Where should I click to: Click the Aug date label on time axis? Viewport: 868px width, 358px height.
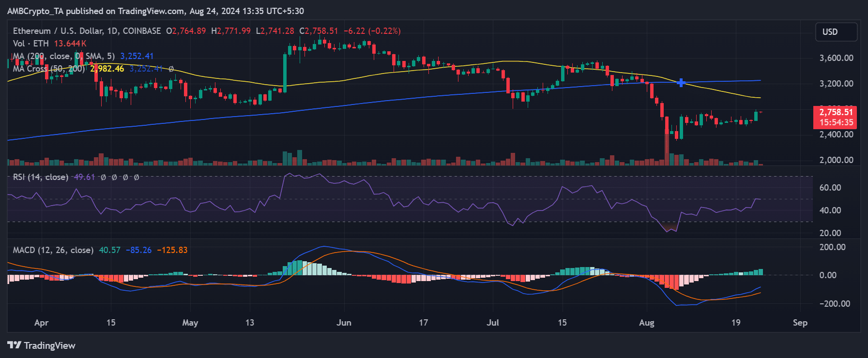pos(647,323)
